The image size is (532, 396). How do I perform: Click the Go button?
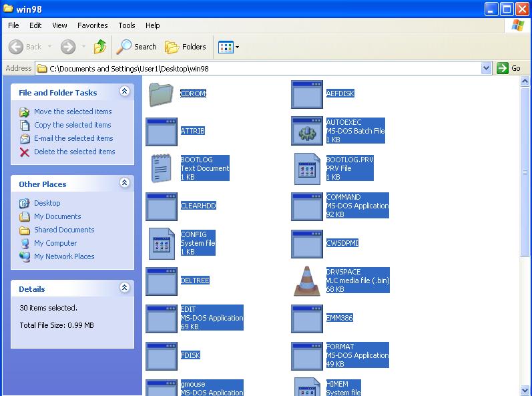(509, 68)
